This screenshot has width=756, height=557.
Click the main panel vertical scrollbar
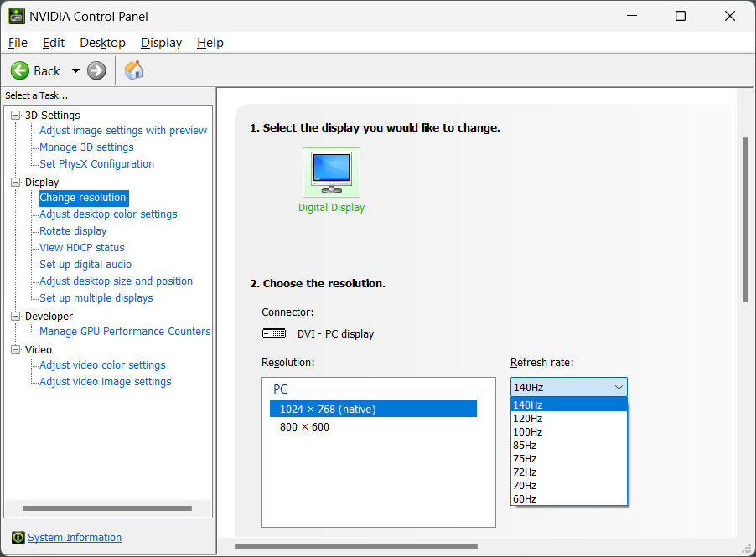pyautogui.click(x=745, y=220)
